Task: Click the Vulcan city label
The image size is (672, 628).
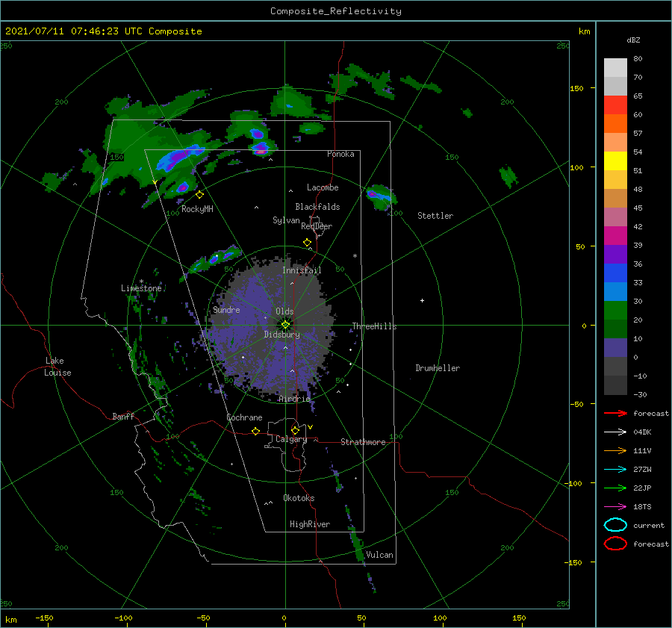Action: (x=379, y=555)
